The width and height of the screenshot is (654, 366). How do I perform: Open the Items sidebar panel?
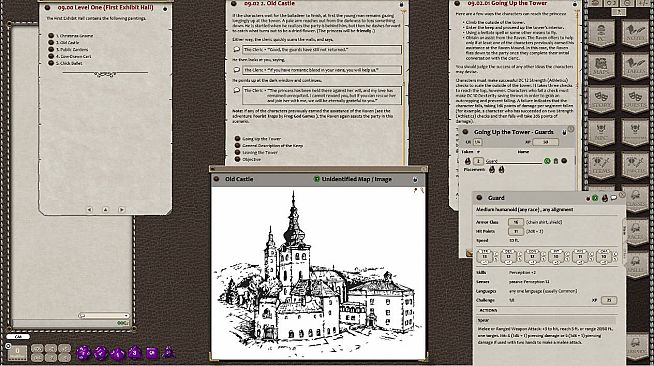(x=601, y=166)
